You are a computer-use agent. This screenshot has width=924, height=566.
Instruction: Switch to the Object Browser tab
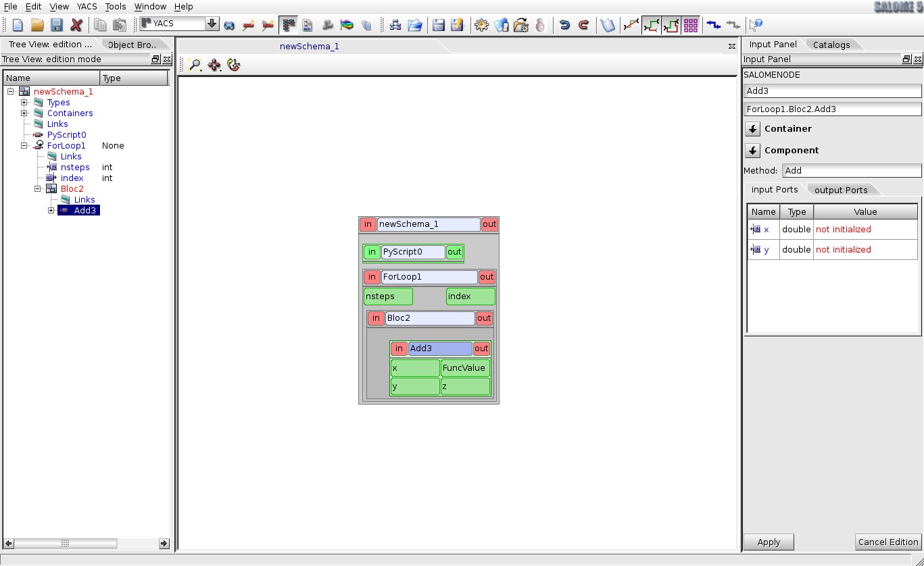click(132, 45)
